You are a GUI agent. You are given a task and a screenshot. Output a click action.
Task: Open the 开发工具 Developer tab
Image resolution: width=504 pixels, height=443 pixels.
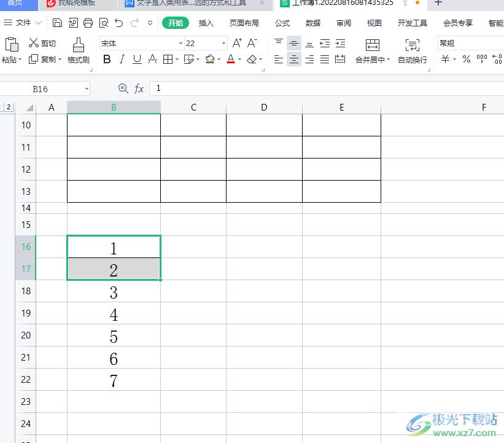[412, 23]
